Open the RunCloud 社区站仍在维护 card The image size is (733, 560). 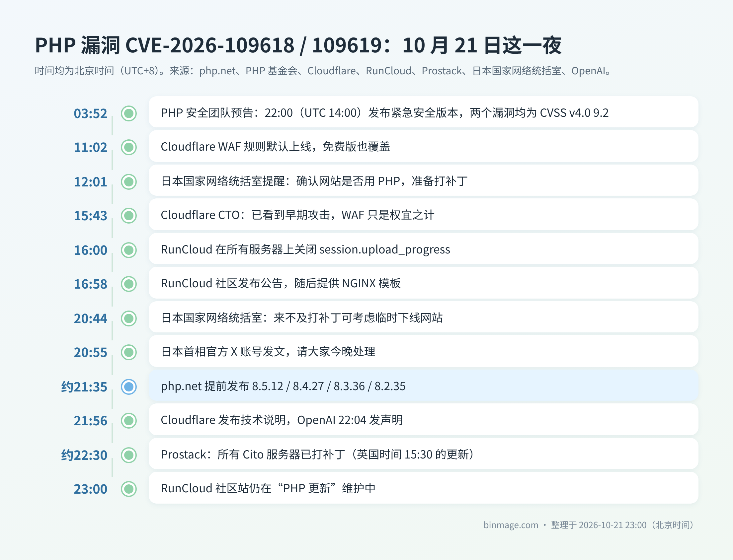pos(424,488)
